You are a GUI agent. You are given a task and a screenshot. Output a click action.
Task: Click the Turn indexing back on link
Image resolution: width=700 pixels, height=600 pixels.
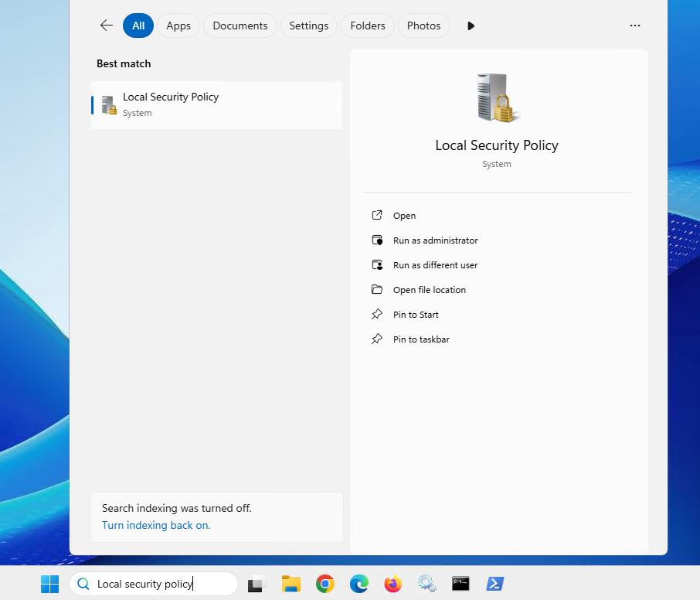(x=156, y=525)
